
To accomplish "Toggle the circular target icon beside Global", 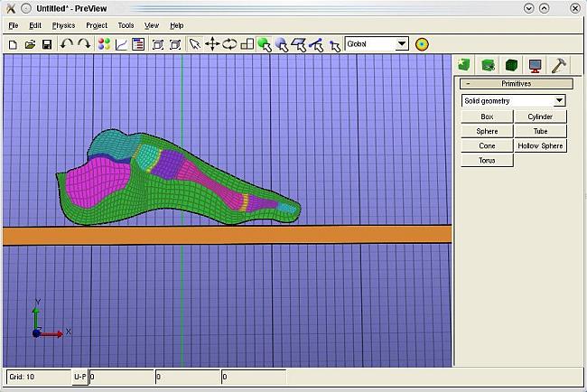I will pyautogui.click(x=422, y=44).
